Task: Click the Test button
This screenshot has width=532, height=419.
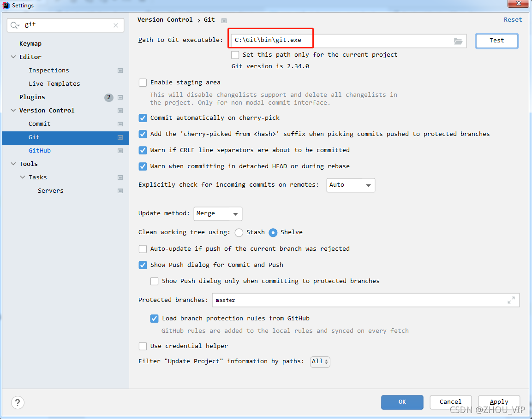Action: (x=497, y=41)
